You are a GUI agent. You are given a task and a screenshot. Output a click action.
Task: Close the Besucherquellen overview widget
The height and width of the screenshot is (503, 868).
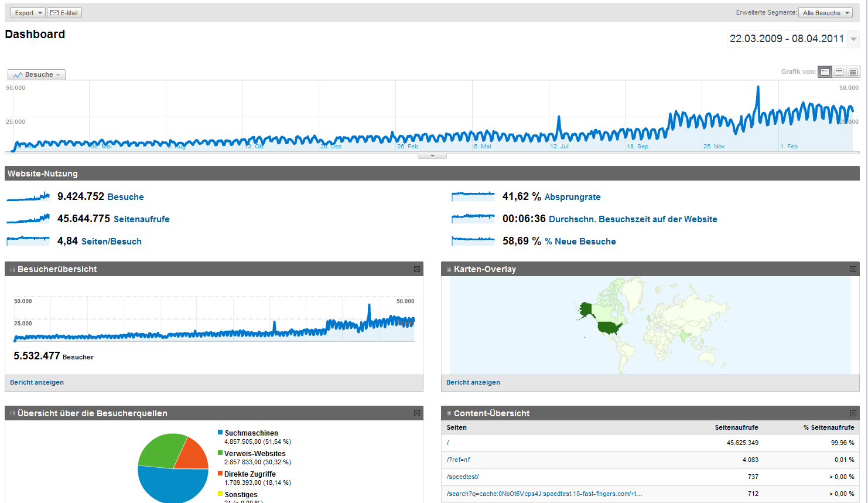(417, 413)
